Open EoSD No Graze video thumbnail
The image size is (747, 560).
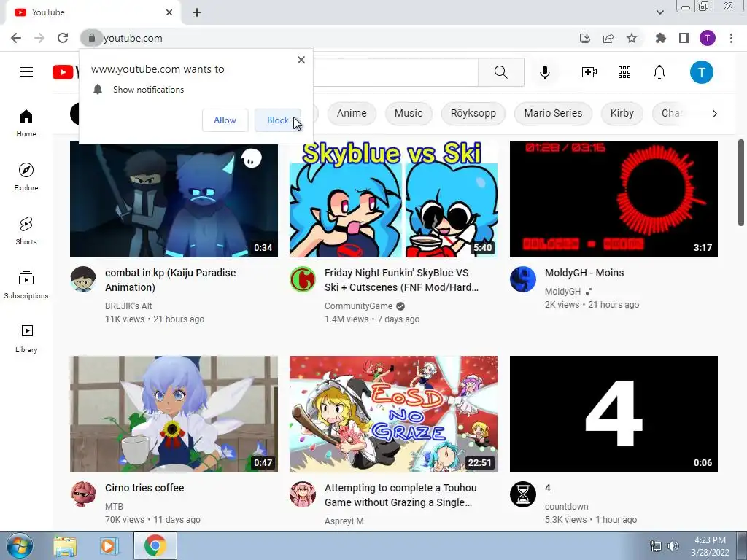393,414
